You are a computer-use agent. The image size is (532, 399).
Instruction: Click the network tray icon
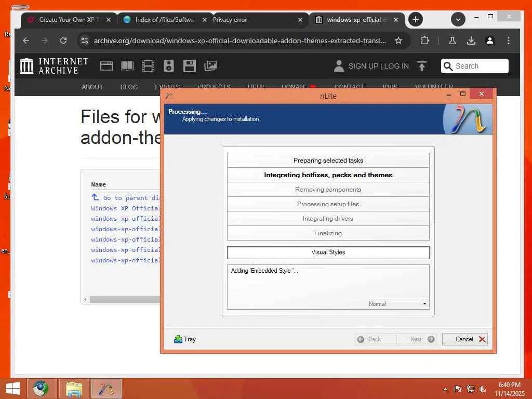pos(470,389)
